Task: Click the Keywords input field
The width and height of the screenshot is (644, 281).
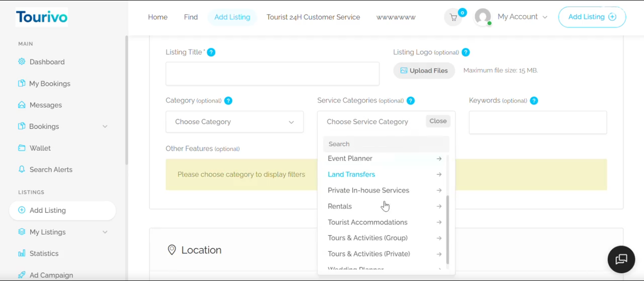Action: click(537, 122)
